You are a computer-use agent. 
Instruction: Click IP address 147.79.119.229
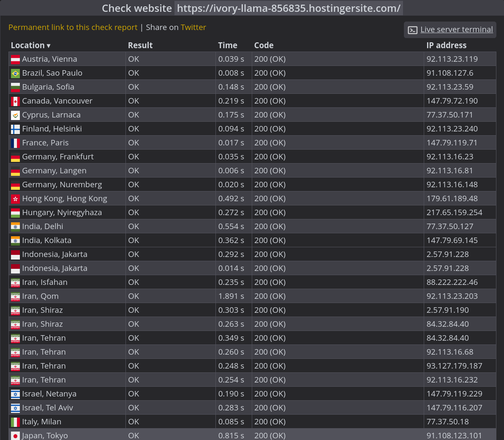(454, 394)
